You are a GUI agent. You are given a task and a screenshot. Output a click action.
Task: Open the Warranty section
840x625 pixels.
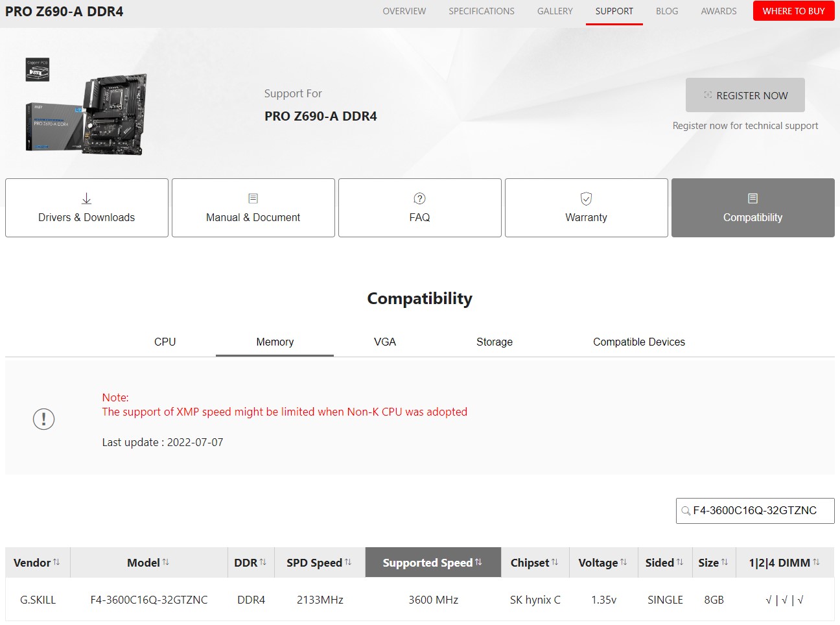pos(587,207)
